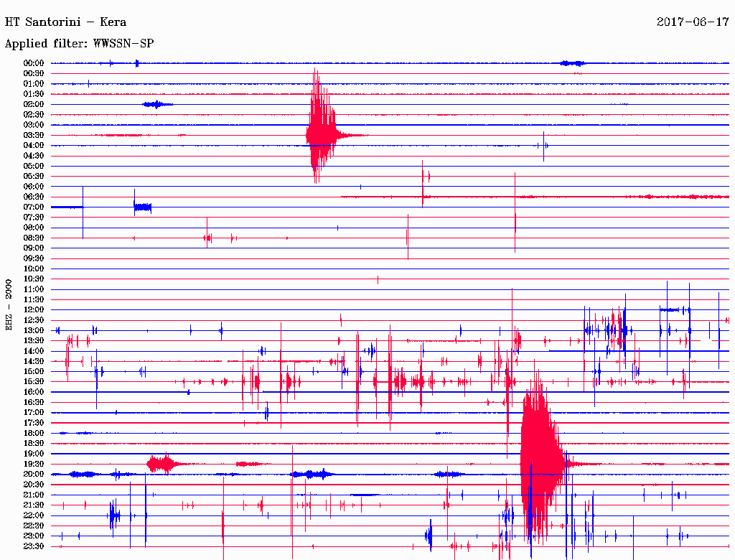Click the 09:00 time label
Image resolution: width=735 pixels, height=560 pixels.
pos(34,248)
